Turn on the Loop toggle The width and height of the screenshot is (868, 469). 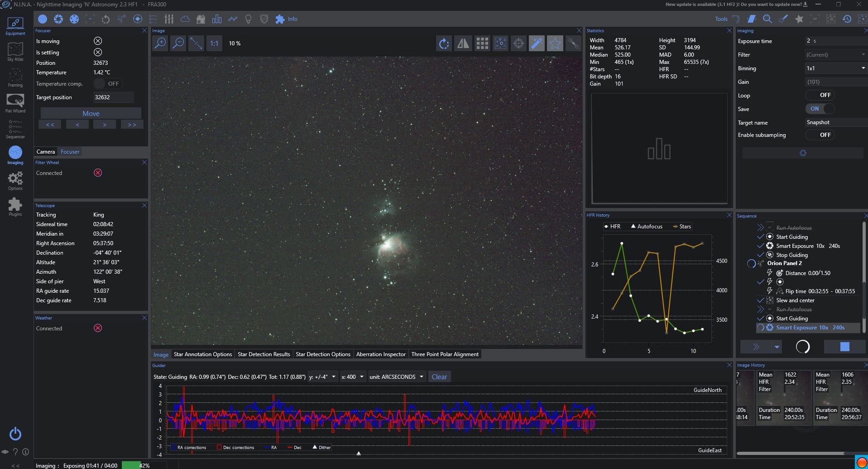819,95
